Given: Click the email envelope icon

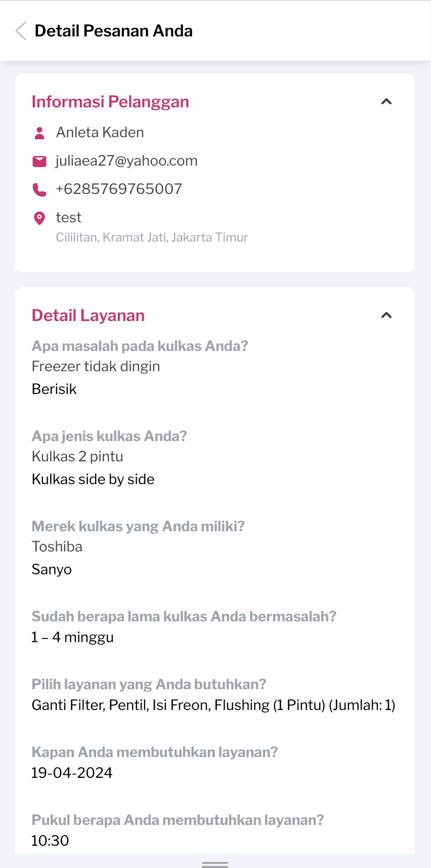Looking at the screenshot, I should pyautogui.click(x=39, y=161).
